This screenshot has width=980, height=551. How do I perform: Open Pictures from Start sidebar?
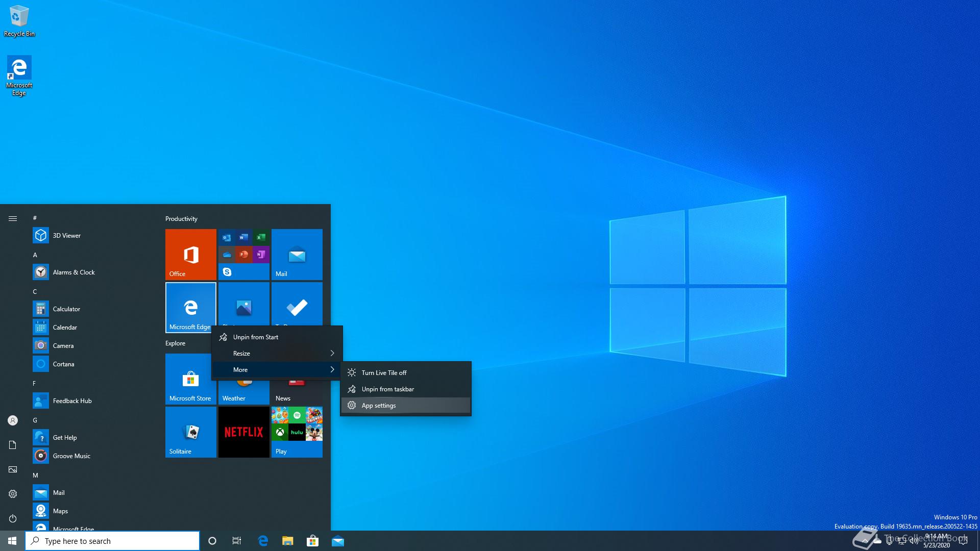coord(13,469)
